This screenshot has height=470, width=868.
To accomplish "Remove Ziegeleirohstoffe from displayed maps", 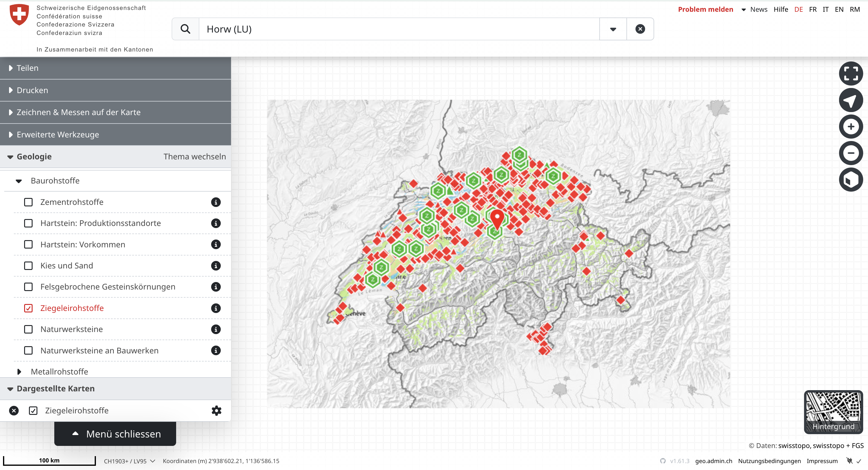I will click(x=14, y=410).
